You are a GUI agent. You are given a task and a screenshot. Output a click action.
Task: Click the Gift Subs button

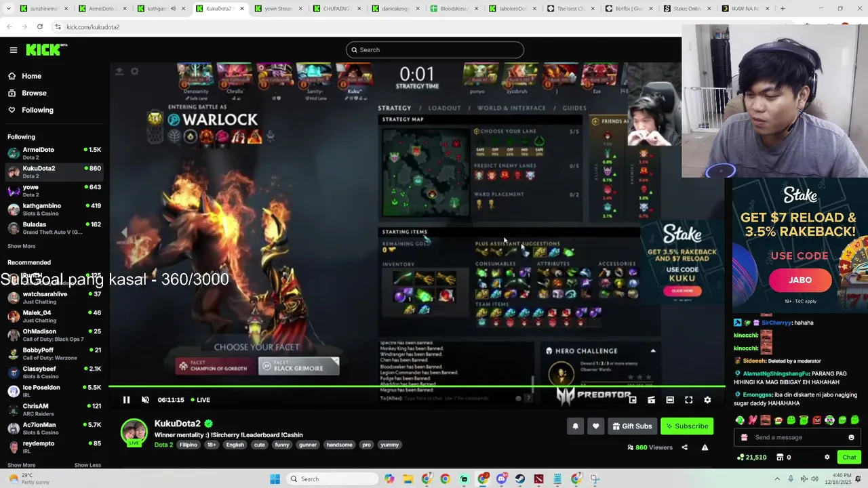[632, 426]
